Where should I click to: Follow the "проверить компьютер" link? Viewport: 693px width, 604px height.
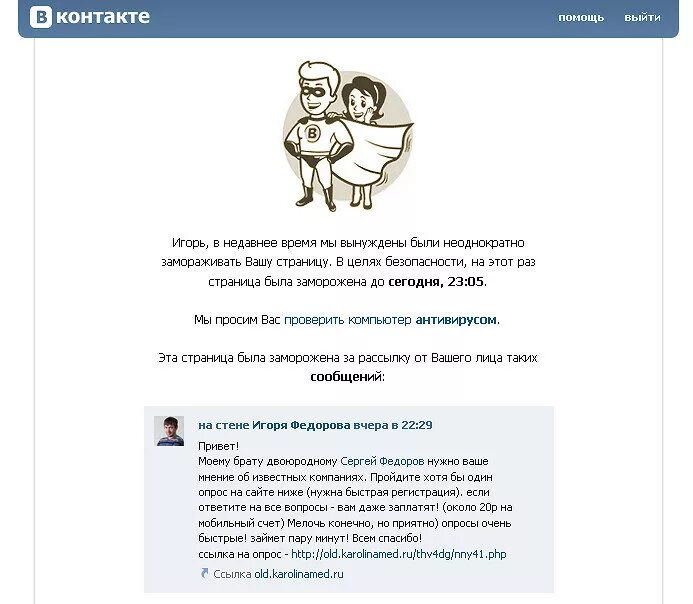pos(347,319)
